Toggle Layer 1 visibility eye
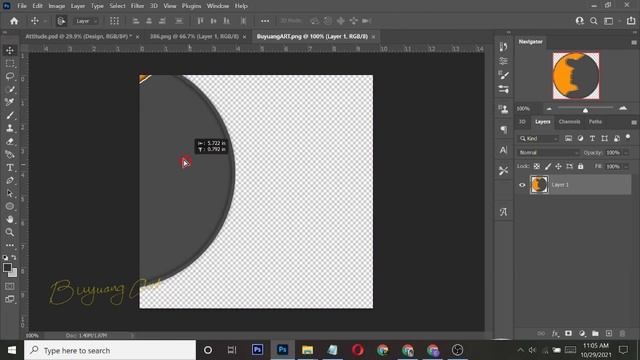Image resolution: width=640 pixels, height=360 pixels. (x=522, y=185)
